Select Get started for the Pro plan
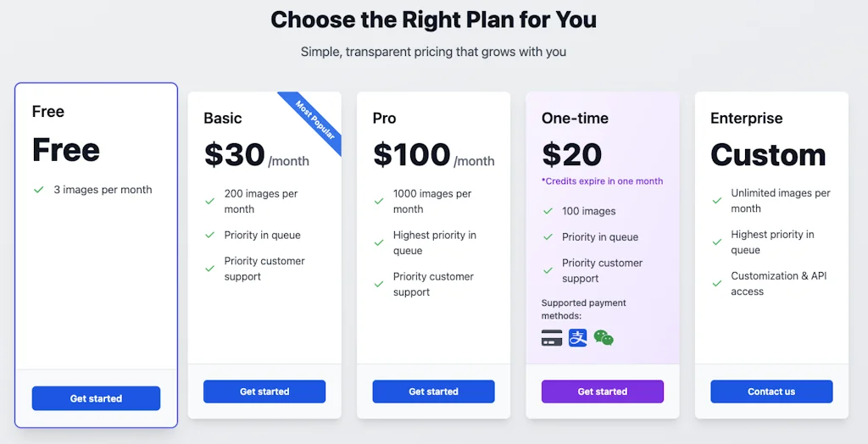868x444 pixels. point(433,391)
